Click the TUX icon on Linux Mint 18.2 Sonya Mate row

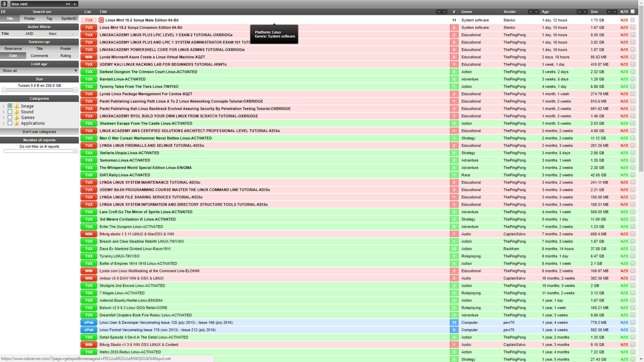point(89,20)
